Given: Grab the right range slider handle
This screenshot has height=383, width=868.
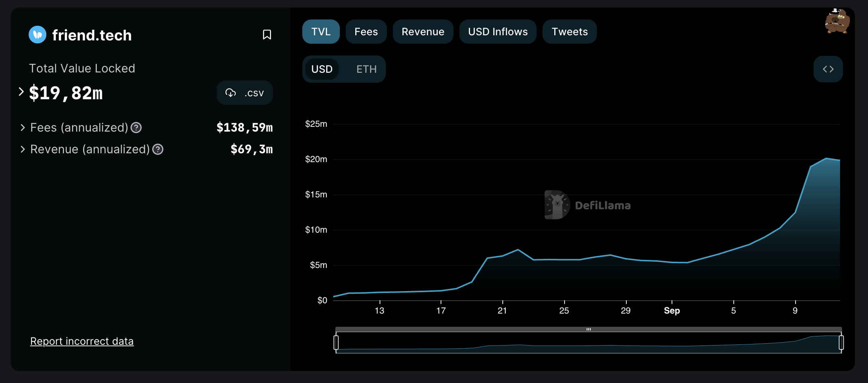Looking at the screenshot, I should (841, 342).
